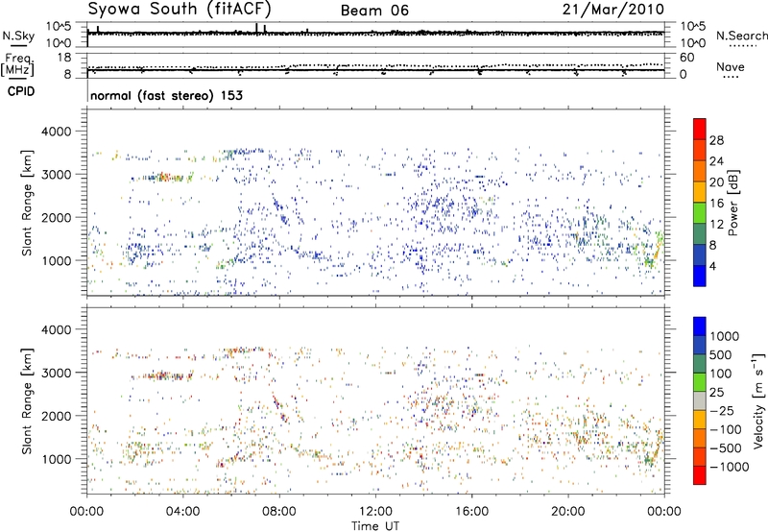
Task: Click the '2000' range tick in the velocity panel
Action: click(x=56, y=416)
